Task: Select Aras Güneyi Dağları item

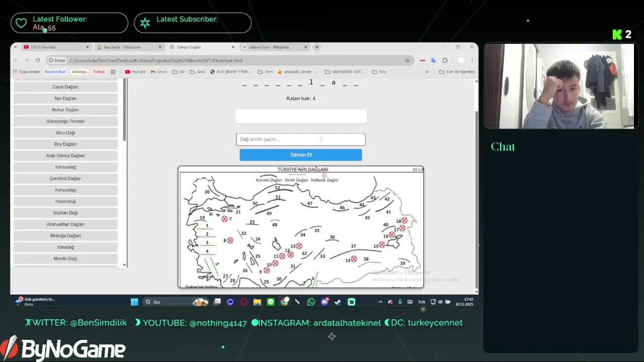Action: click(x=65, y=156)
